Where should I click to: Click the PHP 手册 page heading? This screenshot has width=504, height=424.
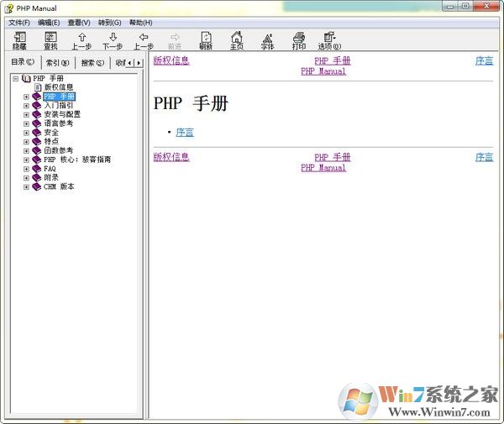tap(191, 103)
